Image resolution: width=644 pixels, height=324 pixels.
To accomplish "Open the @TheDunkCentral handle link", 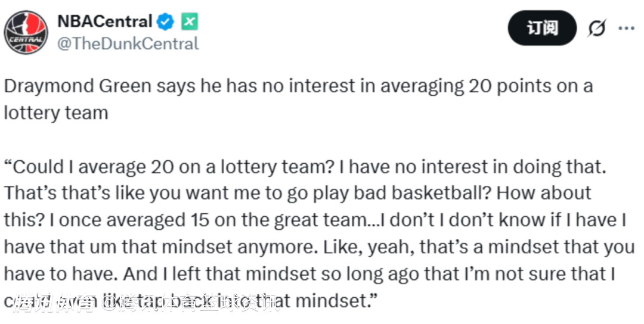I will pyautogui.click(x=128, y=43).
